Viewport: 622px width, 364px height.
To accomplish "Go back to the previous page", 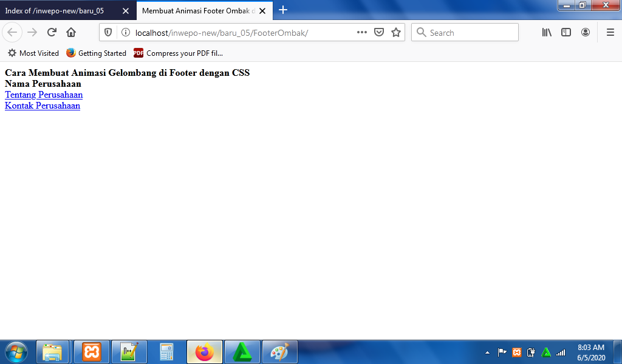I will [x=12, y=32].
